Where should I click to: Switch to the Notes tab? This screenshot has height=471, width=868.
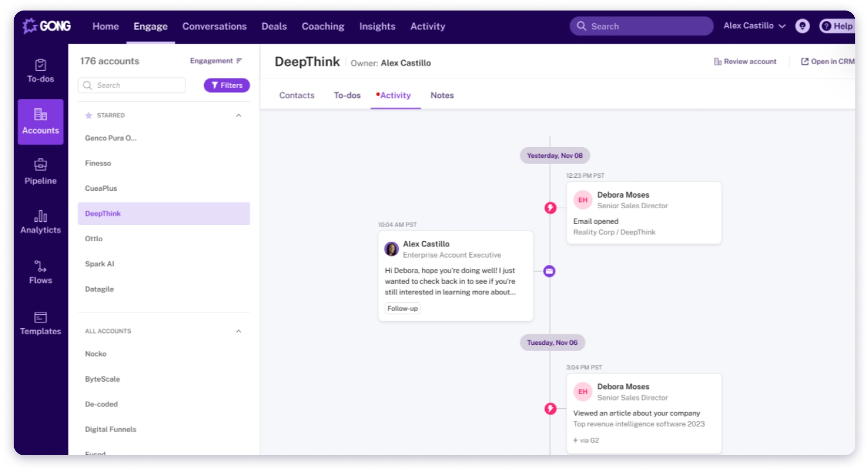click(442, 95)
